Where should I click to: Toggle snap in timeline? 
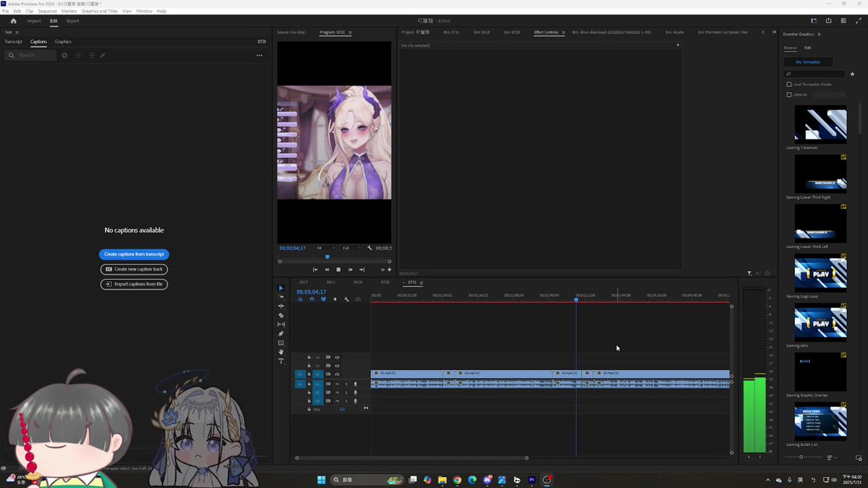coord(312,299)
